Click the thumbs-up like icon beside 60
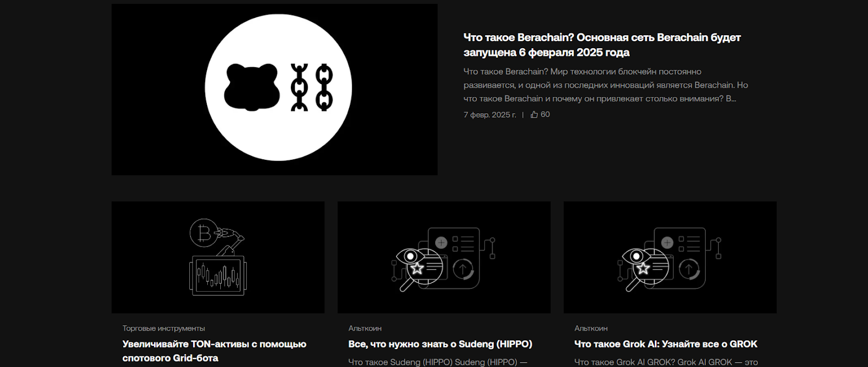868x367 pixels. point(534,114)
